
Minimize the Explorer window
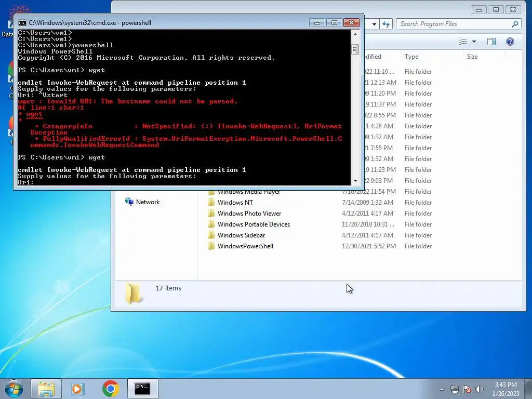(x=478, y=10)
